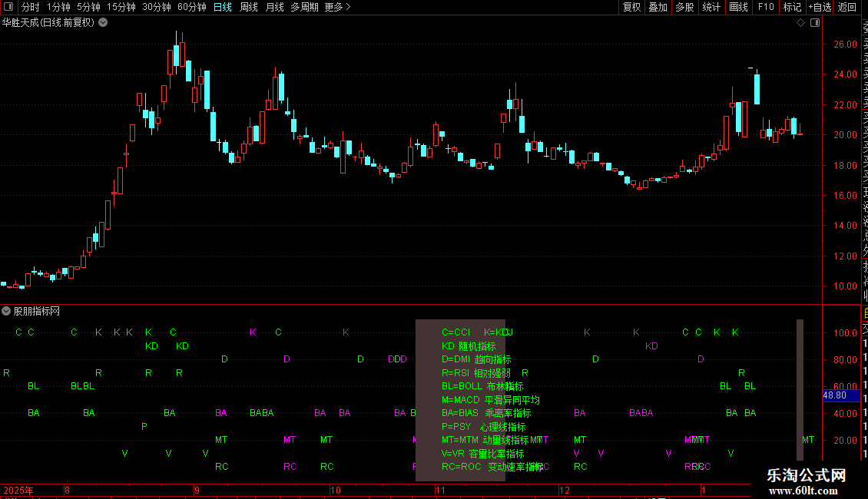Click the 10.00 price axis label
Viewport: 868px width, 499px height.
845,286
